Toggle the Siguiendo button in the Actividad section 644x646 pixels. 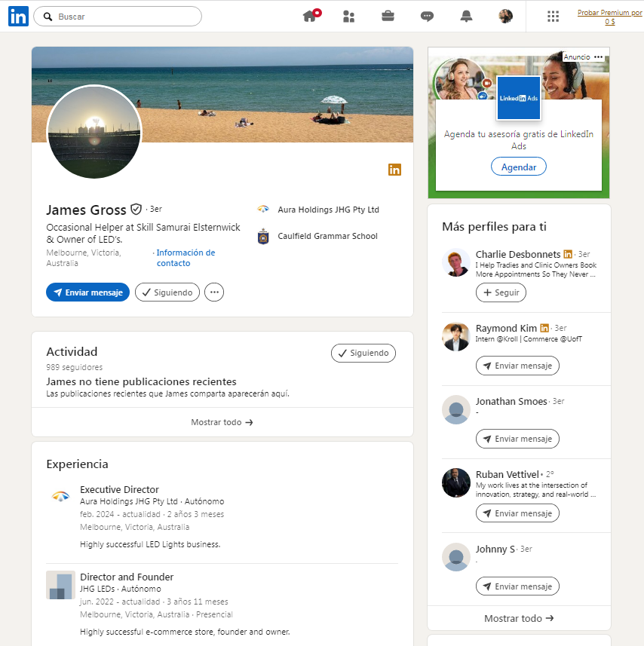point(363,353)
